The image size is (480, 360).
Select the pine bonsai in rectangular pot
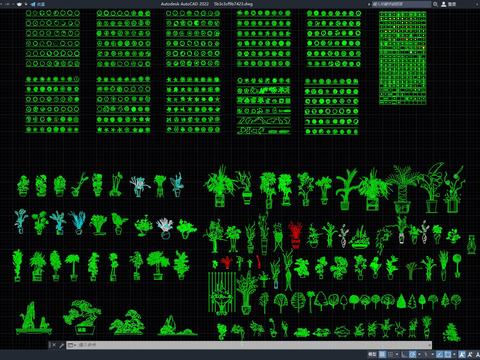82,317
